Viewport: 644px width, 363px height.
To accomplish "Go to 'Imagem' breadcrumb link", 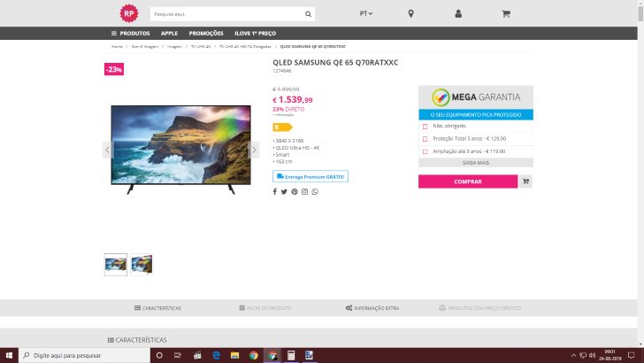I will (174, 46).
